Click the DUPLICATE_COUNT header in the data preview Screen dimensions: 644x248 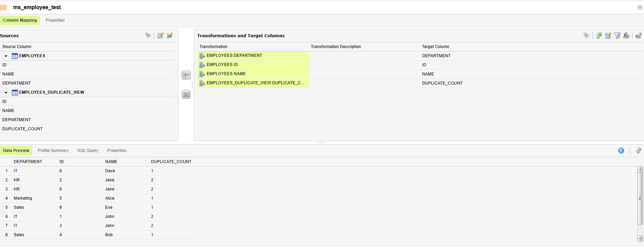[x=171, y=162]
